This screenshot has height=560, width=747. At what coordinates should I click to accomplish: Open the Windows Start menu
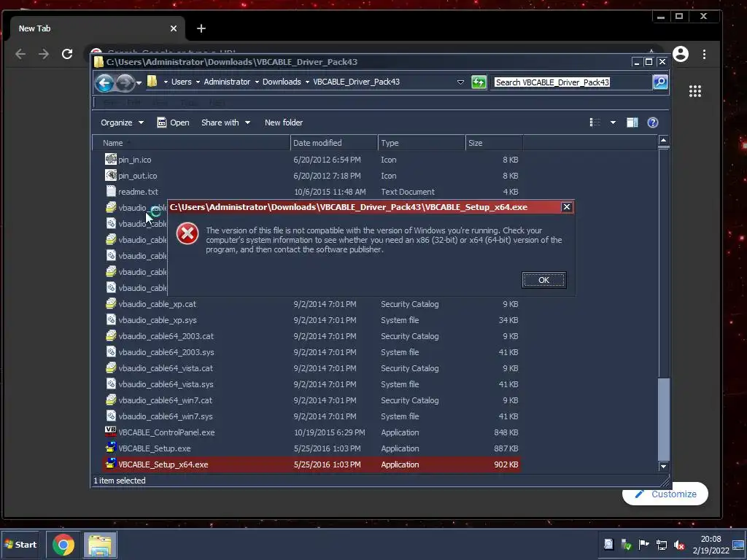[20, 545]
